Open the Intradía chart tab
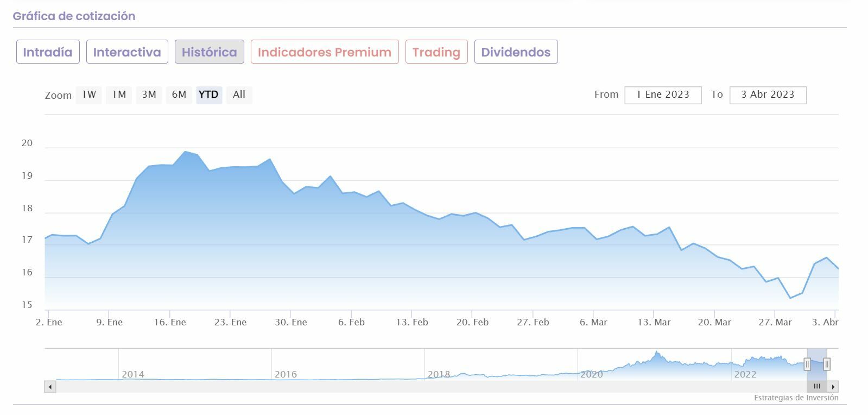Viewport: 868px width, 415px height. pyautogui.click(x=48, y=52)
